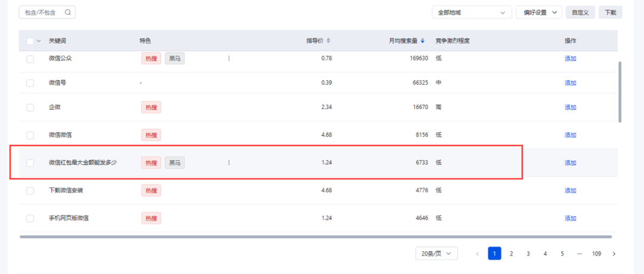Click keyword 微信红包最大金额能发多少

pyautogui.click(x=83, y=163)
